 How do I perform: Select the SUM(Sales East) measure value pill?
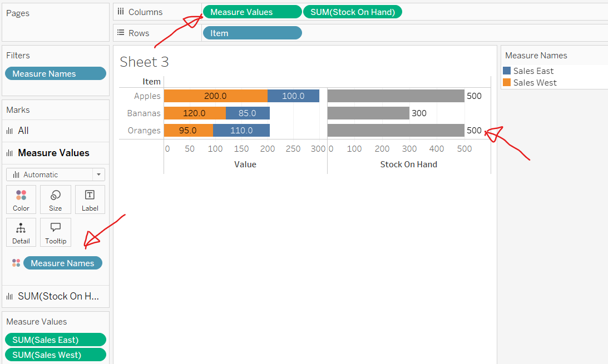[55, 340]
